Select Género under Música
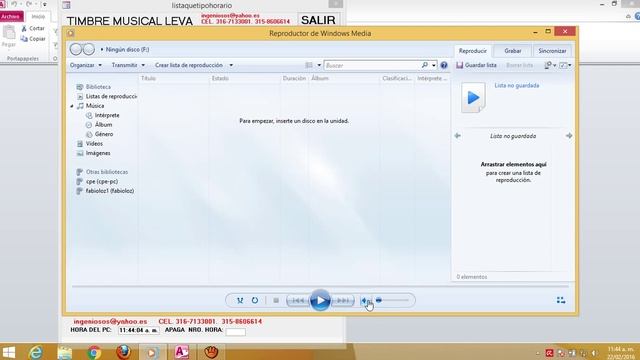Image resolution: width=640 pixels, height=360 pixels. pyautogui.click(x=104, y=134)
